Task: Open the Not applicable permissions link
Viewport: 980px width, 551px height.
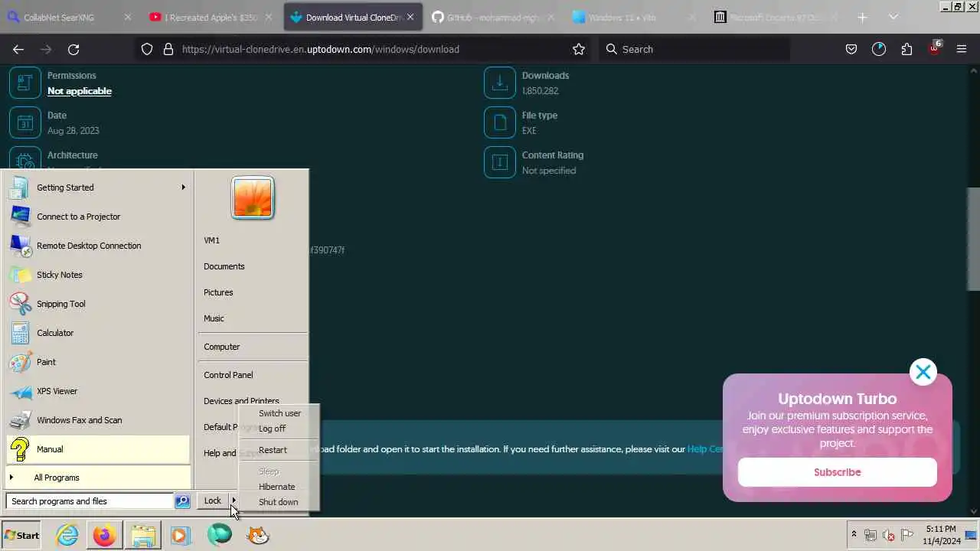Action: click(80, 91)
